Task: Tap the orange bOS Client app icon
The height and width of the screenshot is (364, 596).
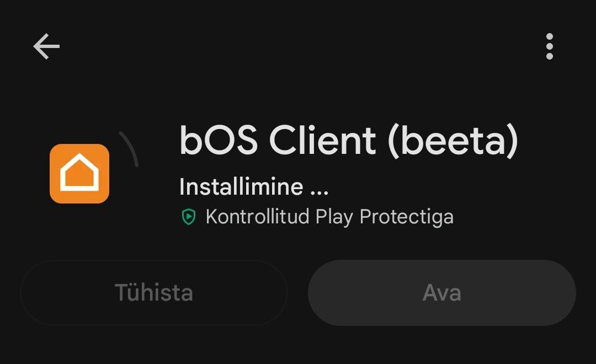Action: 79,174
